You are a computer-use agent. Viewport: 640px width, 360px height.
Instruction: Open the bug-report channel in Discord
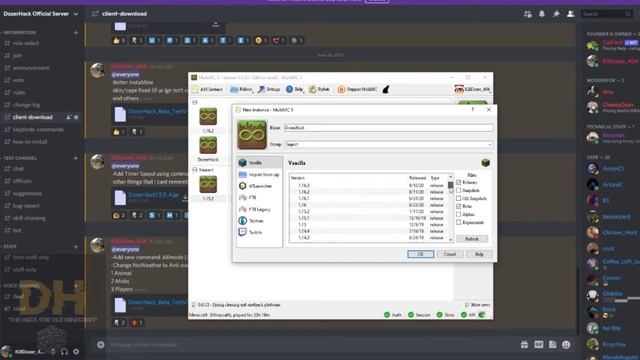point(26,206)
